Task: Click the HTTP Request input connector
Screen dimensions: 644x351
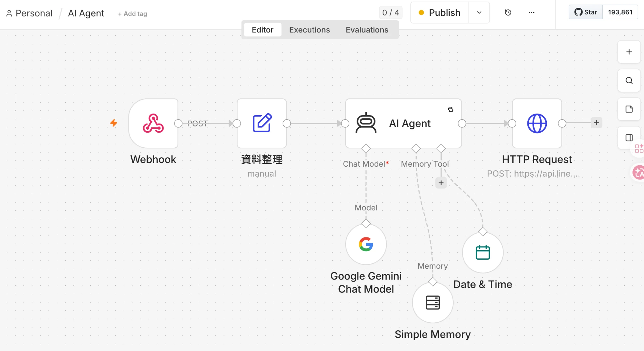Action: 512,123
